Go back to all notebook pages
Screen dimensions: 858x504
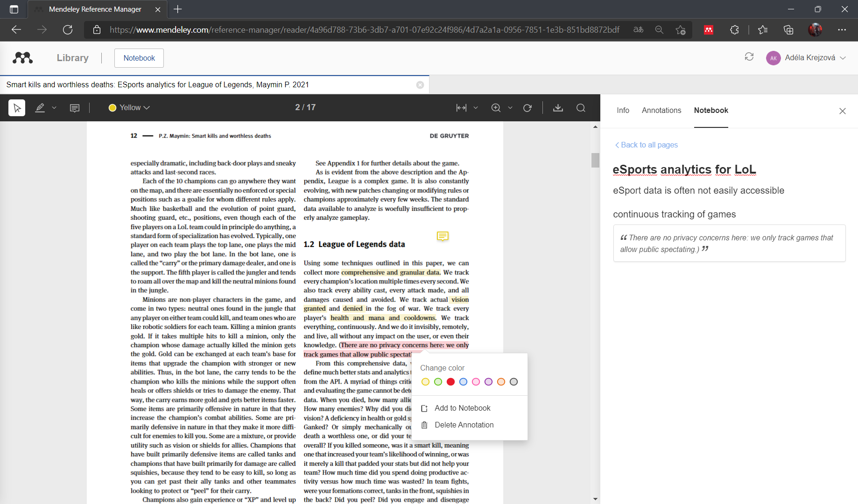click(647, 145)
